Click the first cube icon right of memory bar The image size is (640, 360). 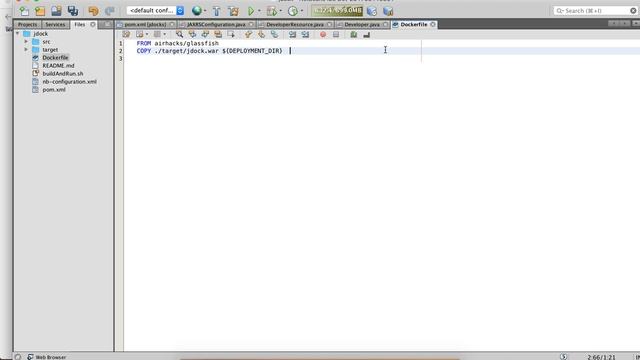point(372,11)
